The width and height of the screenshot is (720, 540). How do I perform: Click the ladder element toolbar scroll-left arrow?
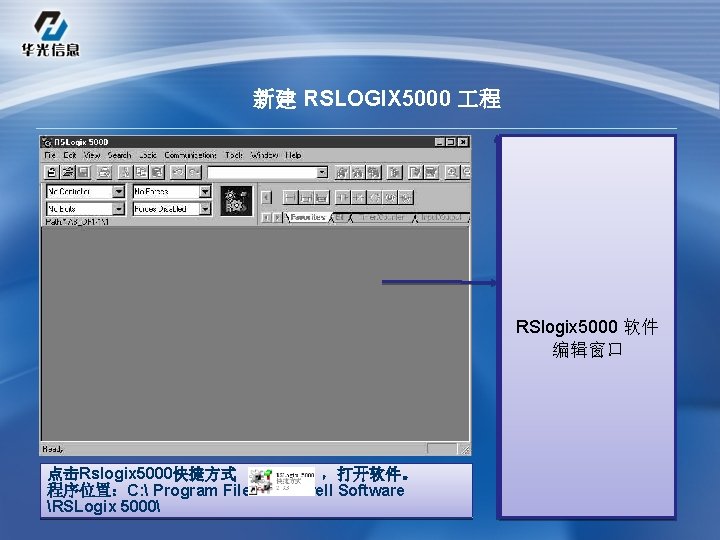click(x=266, y=197)
